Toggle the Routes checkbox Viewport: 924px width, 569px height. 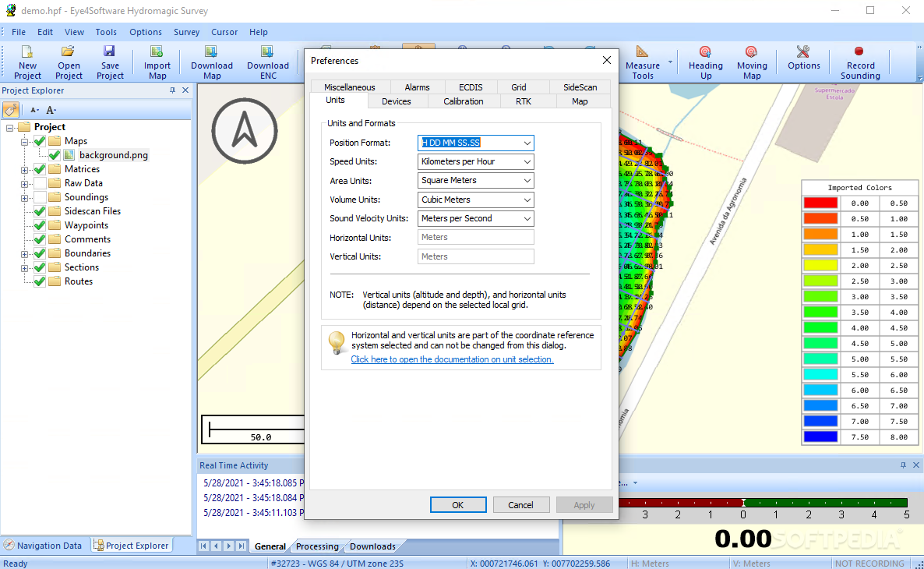[x=40, y=281]
